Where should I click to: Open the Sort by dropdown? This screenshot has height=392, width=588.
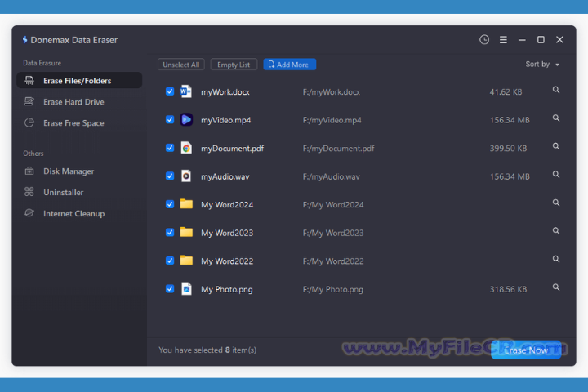pyautogui.click(x=542, y=65)
